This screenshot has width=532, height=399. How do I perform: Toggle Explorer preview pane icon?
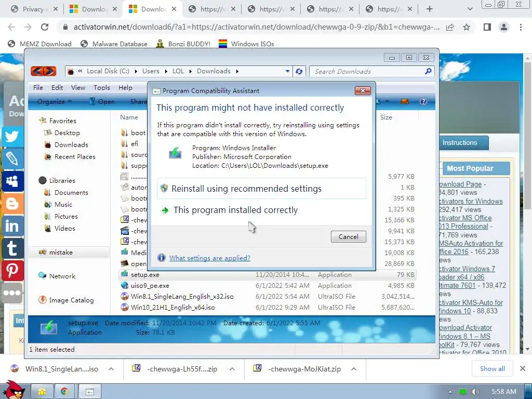click(x=405, y=101)
